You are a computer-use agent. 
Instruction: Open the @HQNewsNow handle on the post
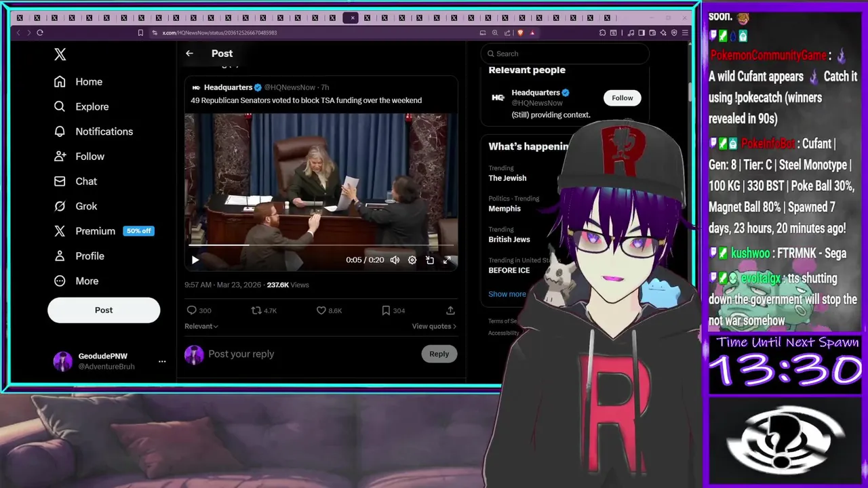290,87
